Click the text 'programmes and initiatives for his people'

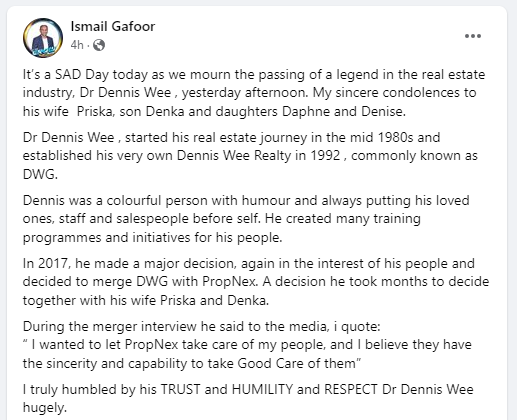tap(152, 238)
